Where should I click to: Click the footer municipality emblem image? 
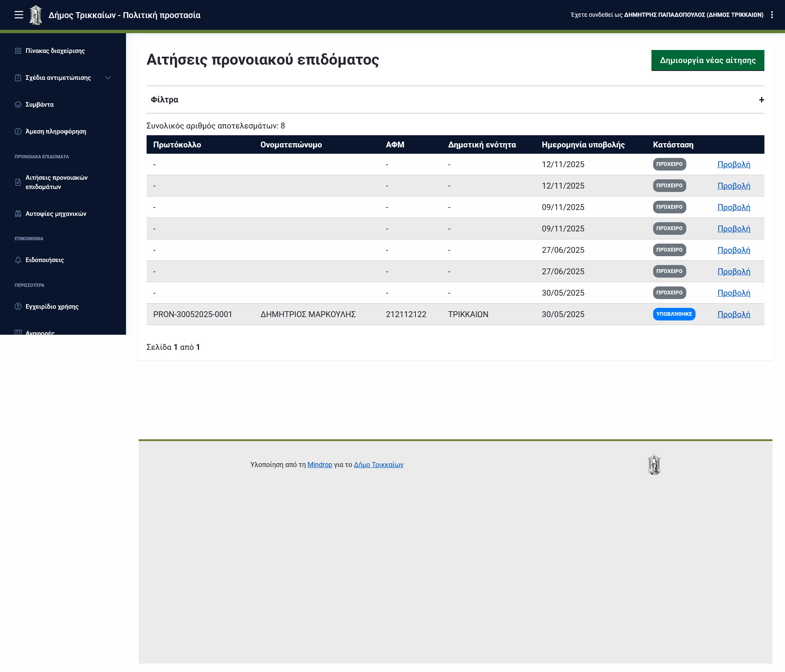654,465
